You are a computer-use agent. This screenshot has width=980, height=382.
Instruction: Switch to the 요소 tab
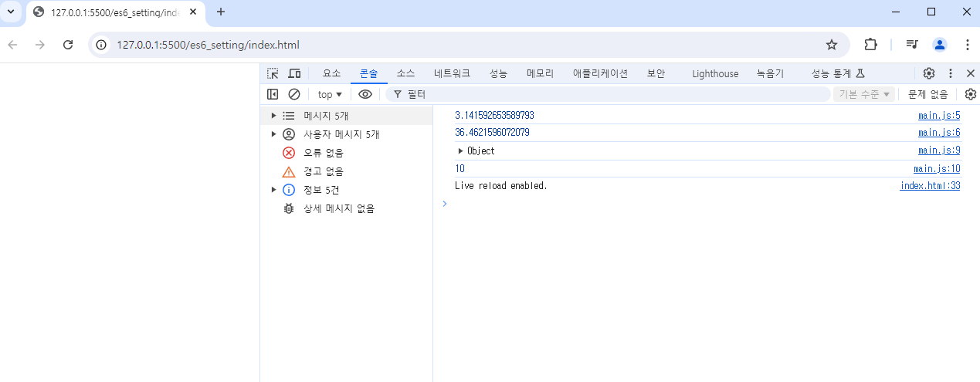point(332,73)
